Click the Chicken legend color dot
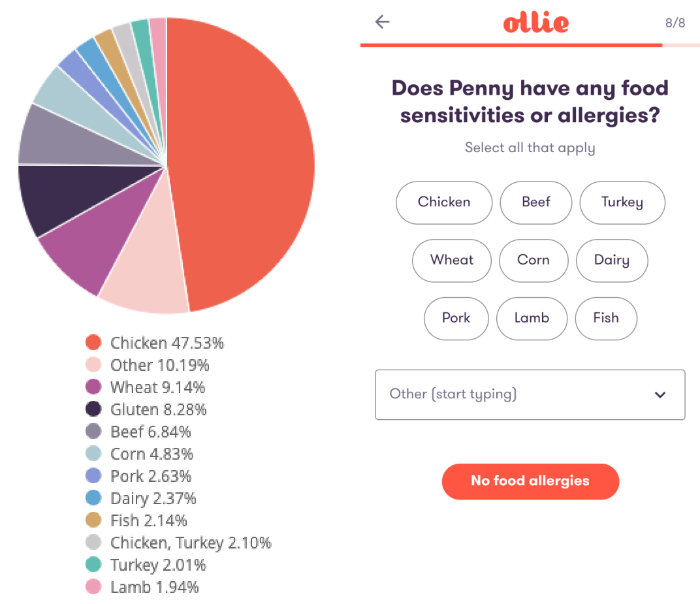 pyautogui.click(x=93, y=342)
